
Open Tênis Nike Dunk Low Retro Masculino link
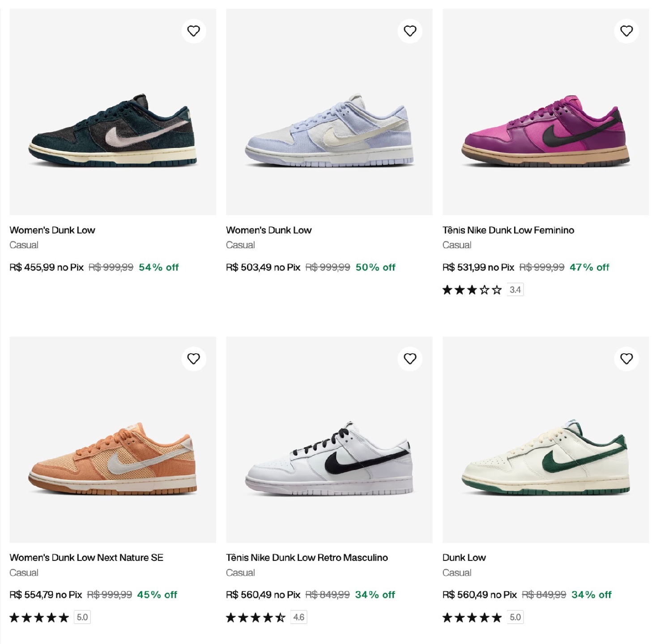click(x=307, y=558)
